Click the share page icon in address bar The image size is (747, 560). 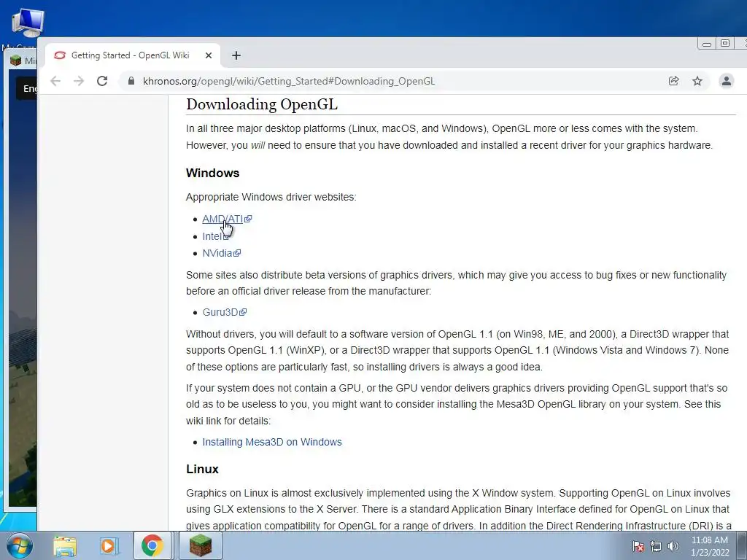[673, 81]
